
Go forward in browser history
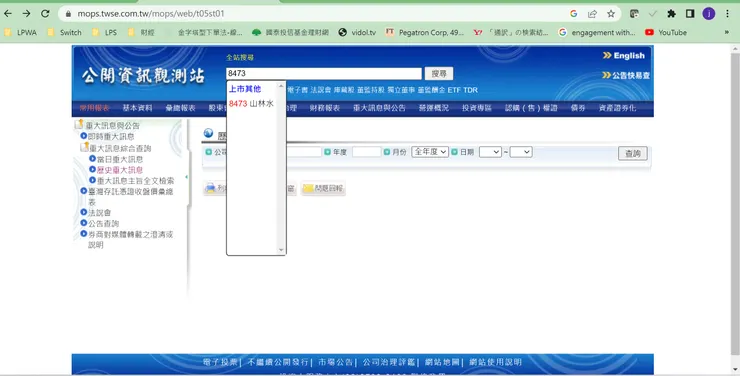click(x=26, y=14)
